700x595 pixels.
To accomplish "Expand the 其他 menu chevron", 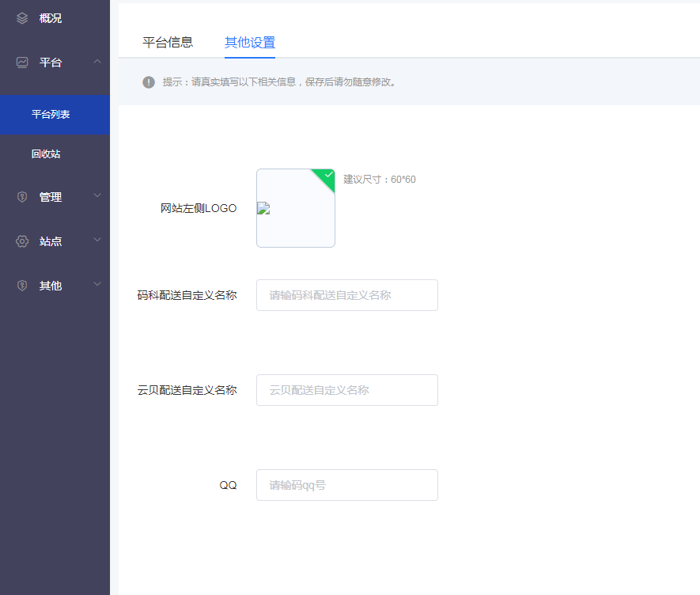I will coord(97,283).
